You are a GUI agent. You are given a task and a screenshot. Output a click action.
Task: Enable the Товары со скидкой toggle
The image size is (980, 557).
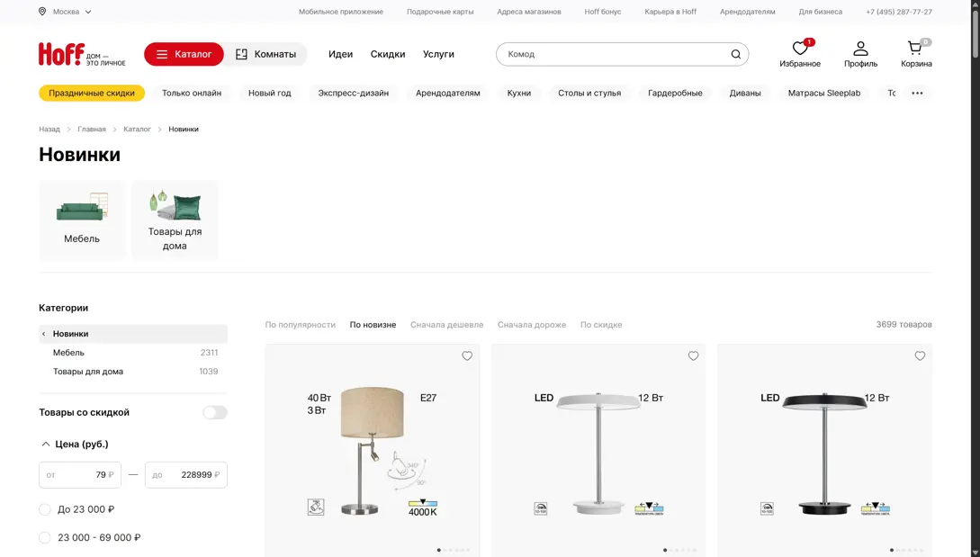pyautogui.click(x=214, y=412)
